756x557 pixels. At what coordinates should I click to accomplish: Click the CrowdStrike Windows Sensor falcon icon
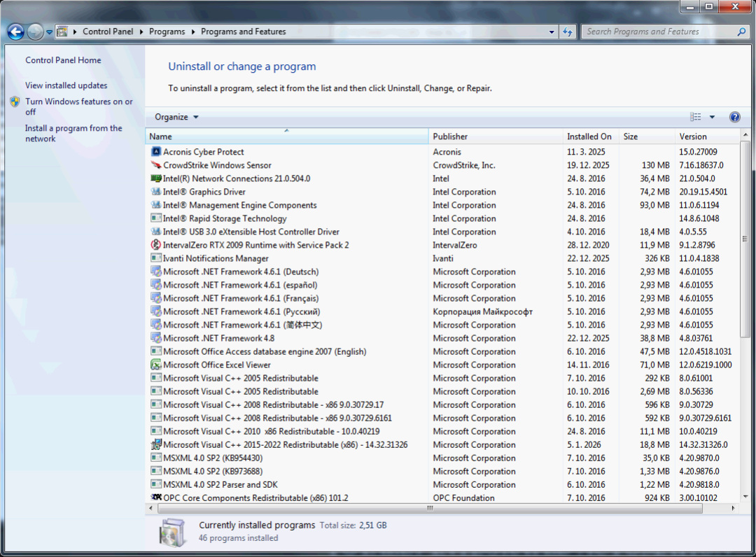click(156, 165)
